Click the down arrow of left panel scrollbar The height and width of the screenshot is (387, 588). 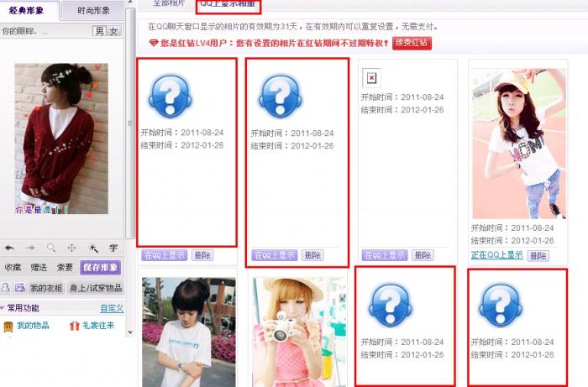pyautogui.click(x=130, y=332)
